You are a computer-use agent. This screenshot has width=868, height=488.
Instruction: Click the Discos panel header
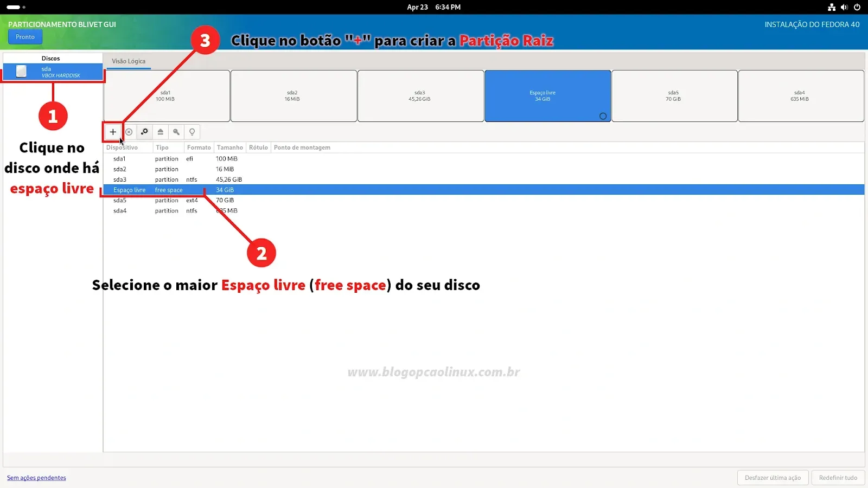[51, 58]
